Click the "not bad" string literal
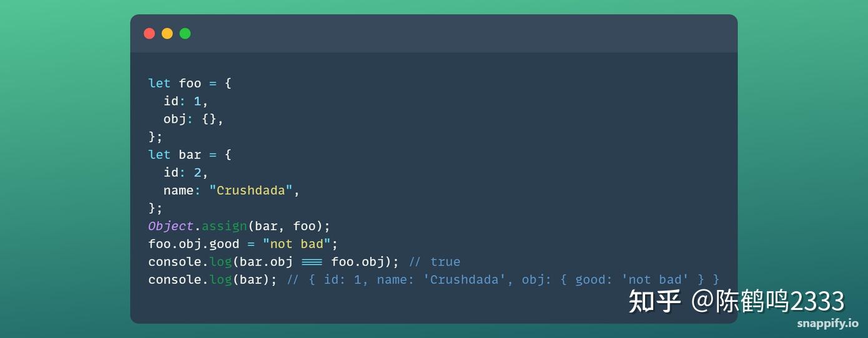Image resolution: width=868 pixels, height=338 pixels. pyautogui.click(x=296, y=244)
